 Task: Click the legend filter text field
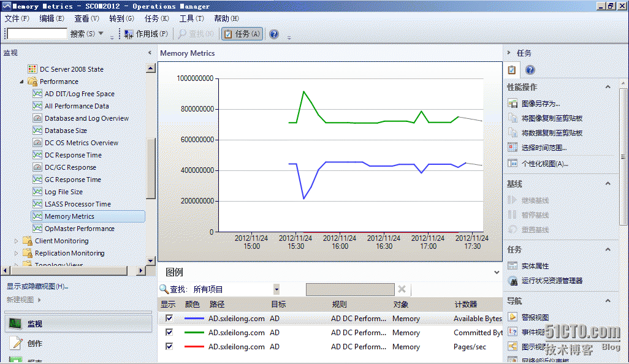coord(350,289)
